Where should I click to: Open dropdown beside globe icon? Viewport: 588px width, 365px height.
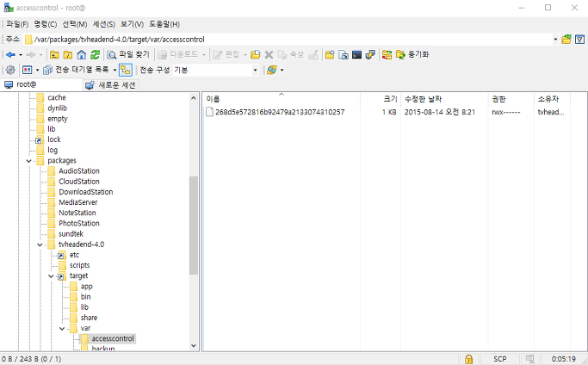click(282, 70)
